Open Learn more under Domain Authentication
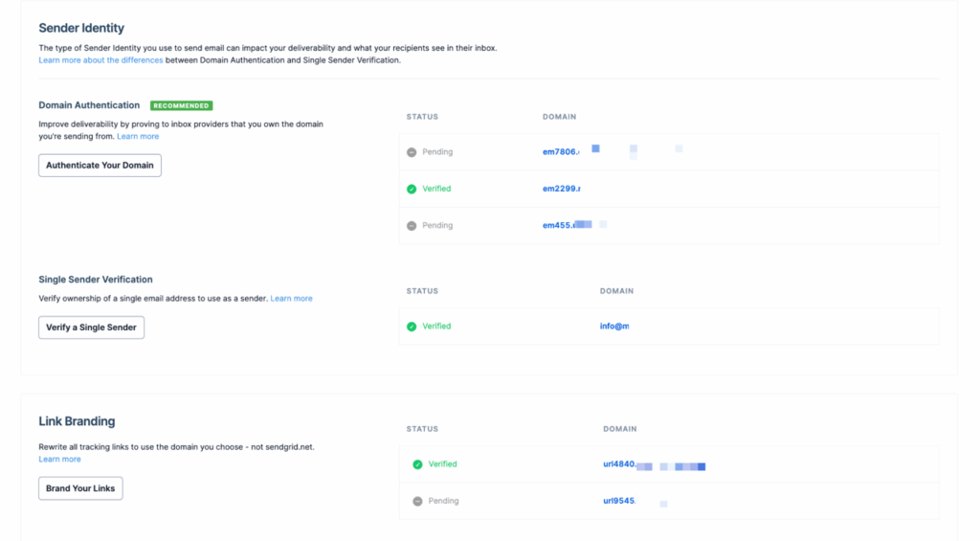This screenshot has height=541, width=980. 138,137
